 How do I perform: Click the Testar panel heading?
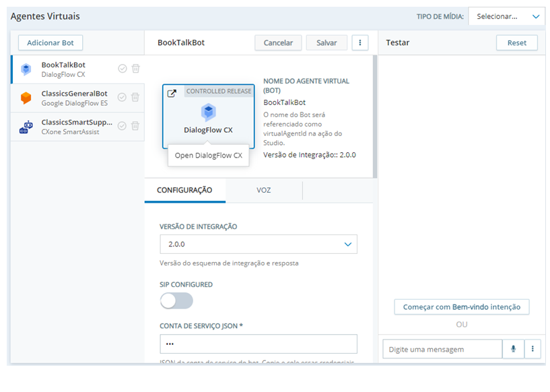click(398, 43)
